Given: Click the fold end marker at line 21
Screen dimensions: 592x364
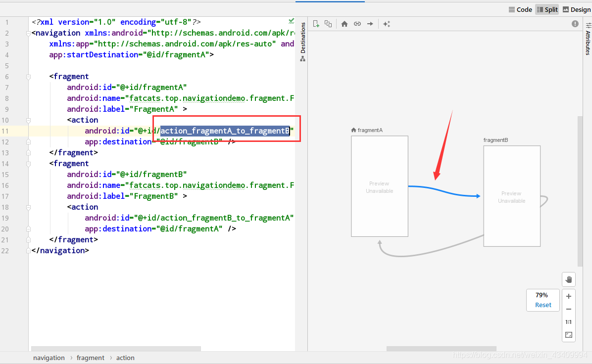Looking at the screenshot, I should coord(28,240).
